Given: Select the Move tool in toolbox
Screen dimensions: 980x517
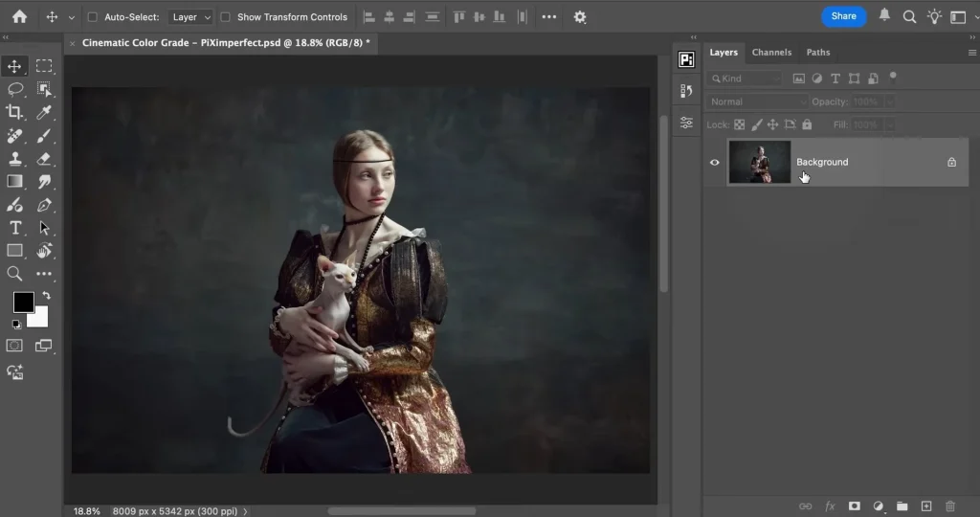Looking at the screenshot, I should [14, 66].
